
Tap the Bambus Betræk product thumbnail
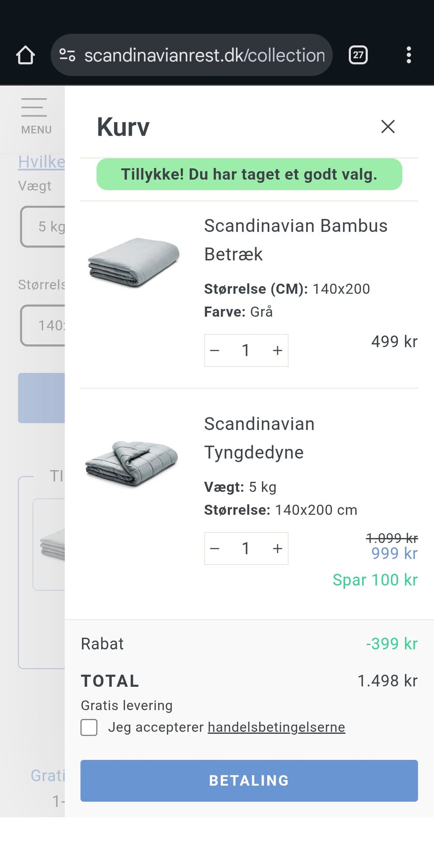tap(134, 262)
